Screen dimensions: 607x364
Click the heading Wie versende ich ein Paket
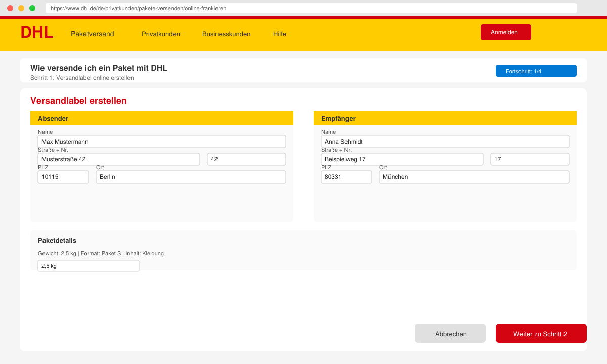[x=99, y=68]
